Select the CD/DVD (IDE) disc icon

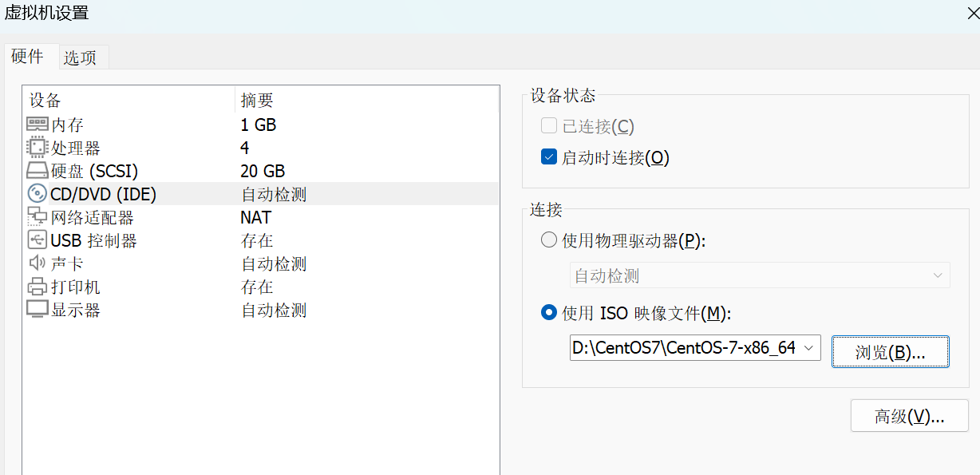[38, 194]
